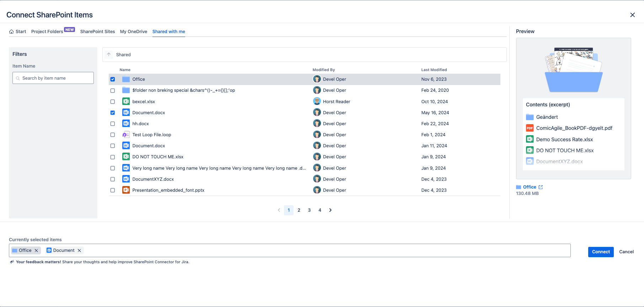The image size is (644, 307).
Task: Click the up-arrow icon beside Shared
Action: coord(109,54)
